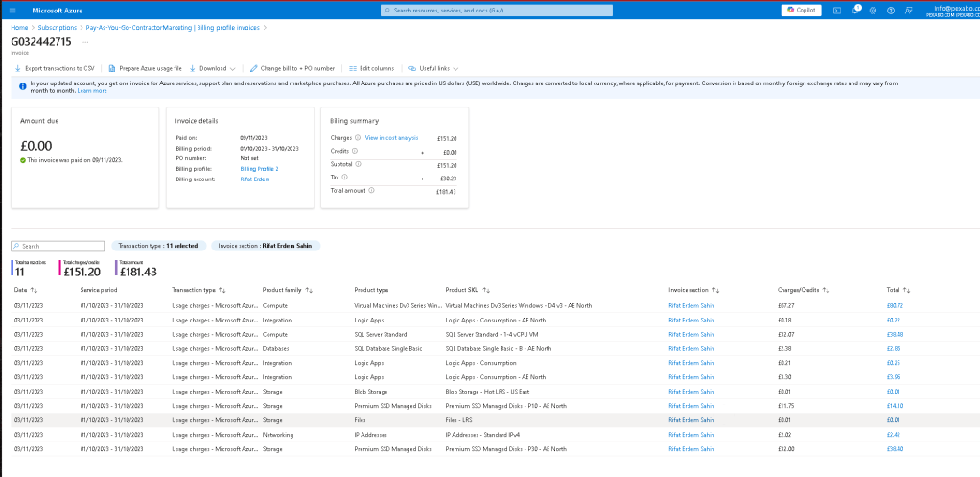Select Networking product family cell
The width and height of the screenshot is (980, 477).
pyautogui.click(x=278, y=435)
